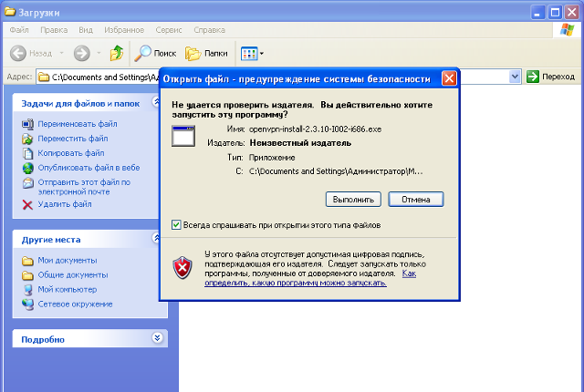The height and width of the screenshot is (392, 584).
Task: Click the Сетевое окружение icon
Action: (x=27, y=304)
